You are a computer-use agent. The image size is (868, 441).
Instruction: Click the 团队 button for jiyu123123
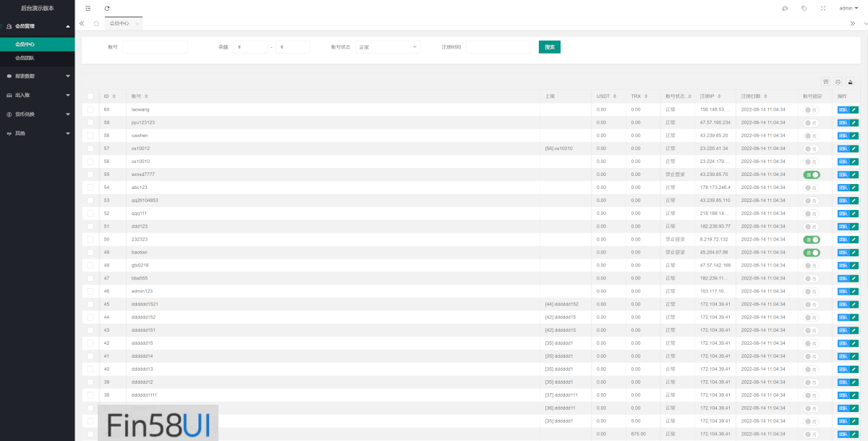click(843, 122)
